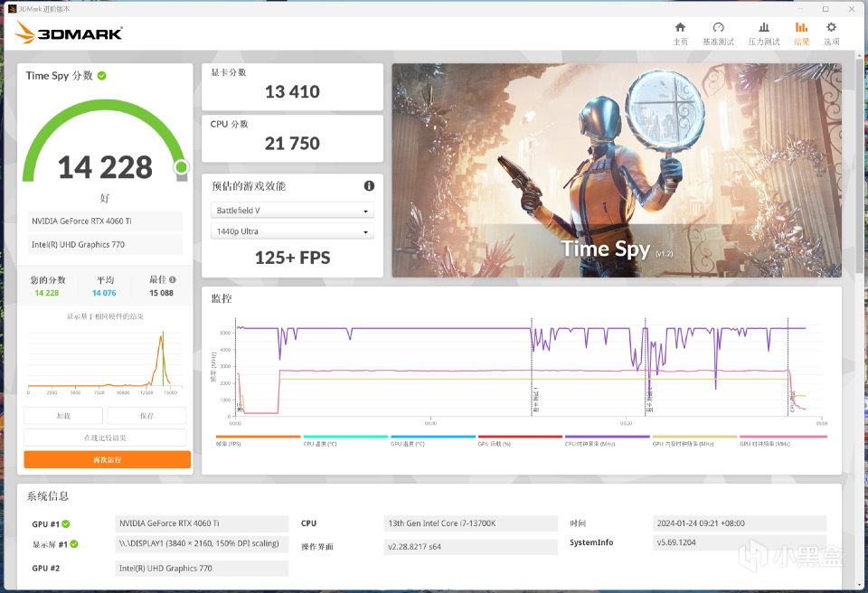Toggle the CPU temperature legend in monitoring

[x=345, y=440]
